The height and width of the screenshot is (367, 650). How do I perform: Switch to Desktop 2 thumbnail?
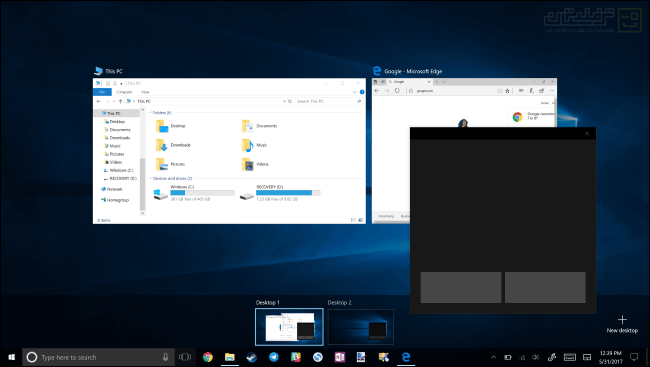(x=361, y=327)
